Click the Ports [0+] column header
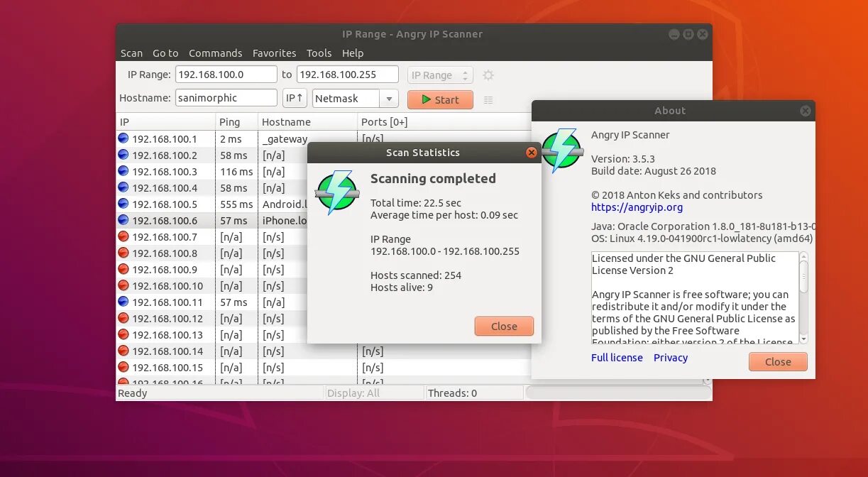The image size is (868, 477). 445,122
